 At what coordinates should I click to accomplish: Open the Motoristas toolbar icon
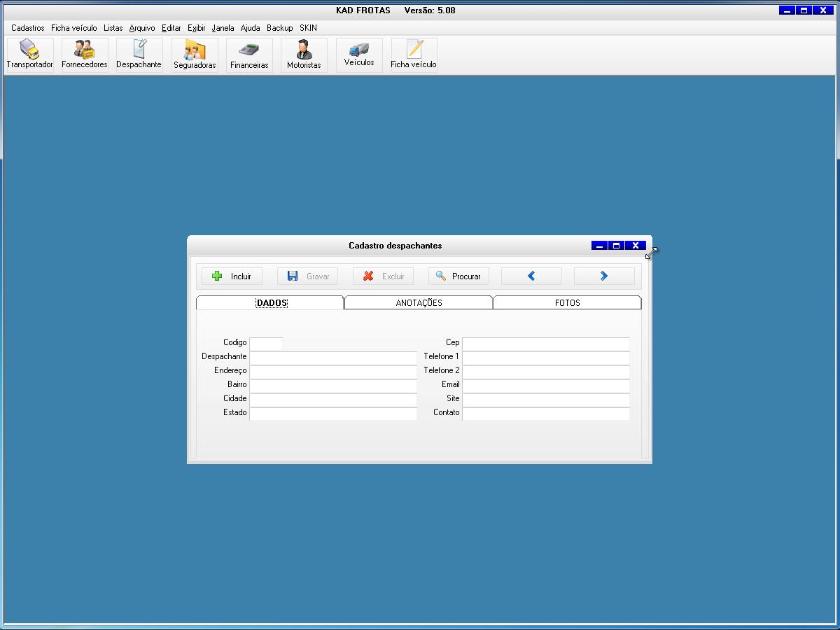(x=304, y=55)
